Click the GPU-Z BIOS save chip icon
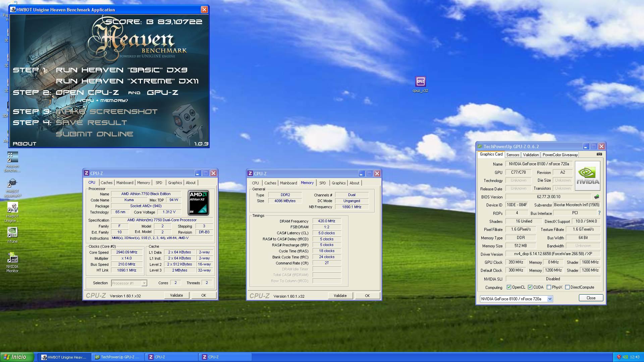Viewport: 644px width, 362px height. pyautogui.click(x=597, y=197)
